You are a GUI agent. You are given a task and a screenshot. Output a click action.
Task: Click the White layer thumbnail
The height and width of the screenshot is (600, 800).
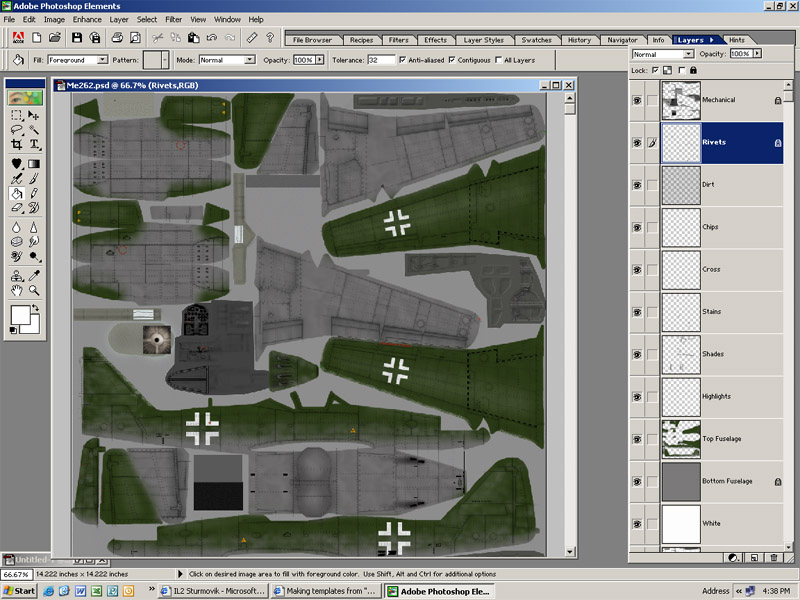(x=681, y=524)
